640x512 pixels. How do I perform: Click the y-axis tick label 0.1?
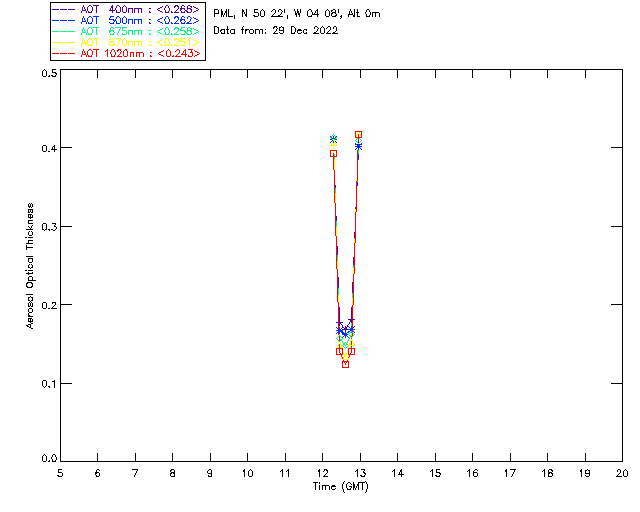coord(49,384)
